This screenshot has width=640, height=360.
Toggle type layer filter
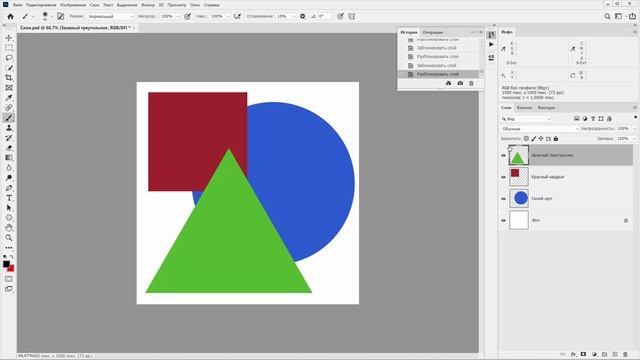point(593,119)
